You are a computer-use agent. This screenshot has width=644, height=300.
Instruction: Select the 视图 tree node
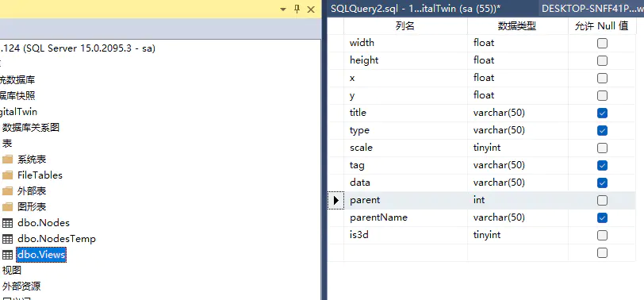coord(11,271)
